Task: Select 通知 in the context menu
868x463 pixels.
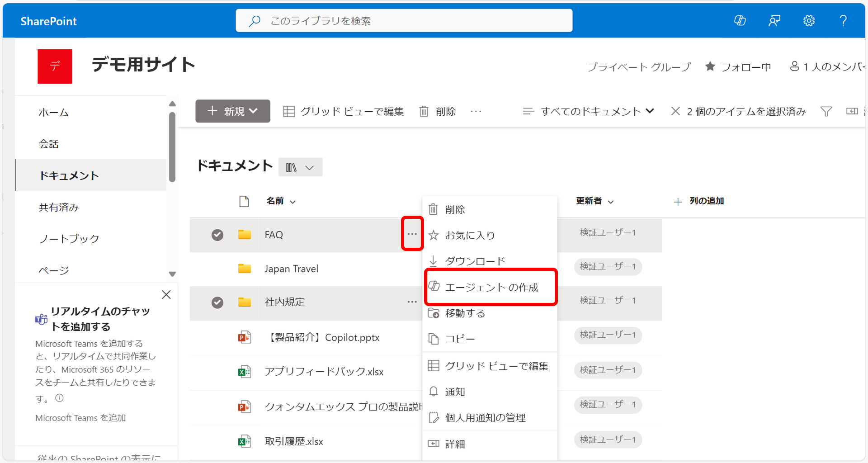Action: [490, 392]
